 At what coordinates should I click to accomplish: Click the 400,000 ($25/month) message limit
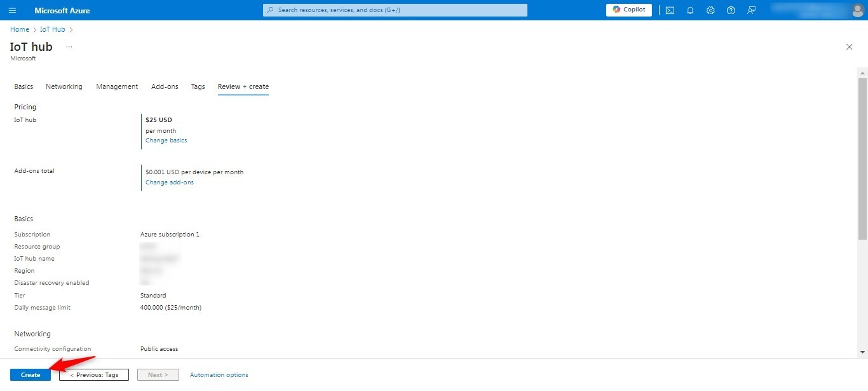click(171, 308)
